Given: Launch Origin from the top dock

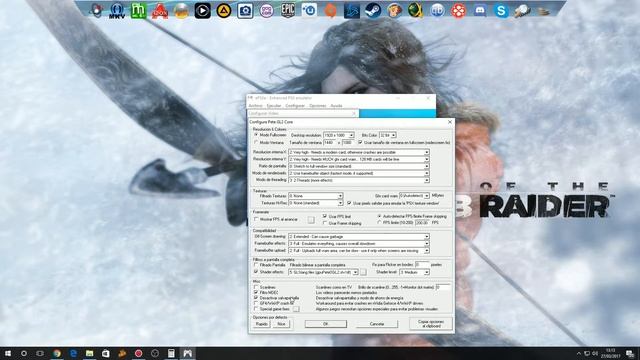Looking at the screenshot, I should click(330, 11).
